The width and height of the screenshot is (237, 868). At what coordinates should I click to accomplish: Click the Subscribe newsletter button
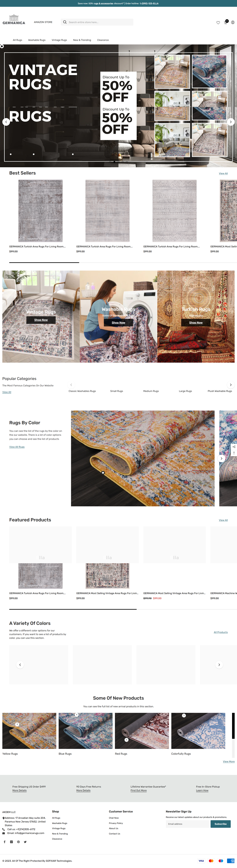pos(220,824)
